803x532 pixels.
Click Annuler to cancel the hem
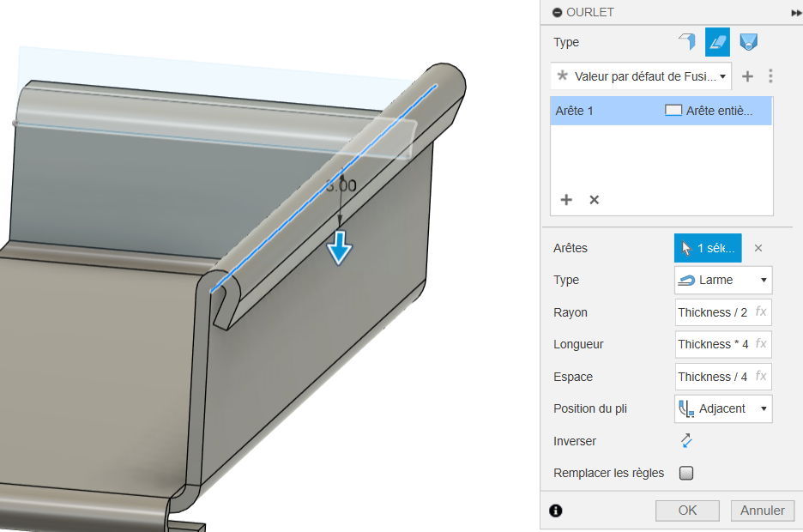(762, 511)
